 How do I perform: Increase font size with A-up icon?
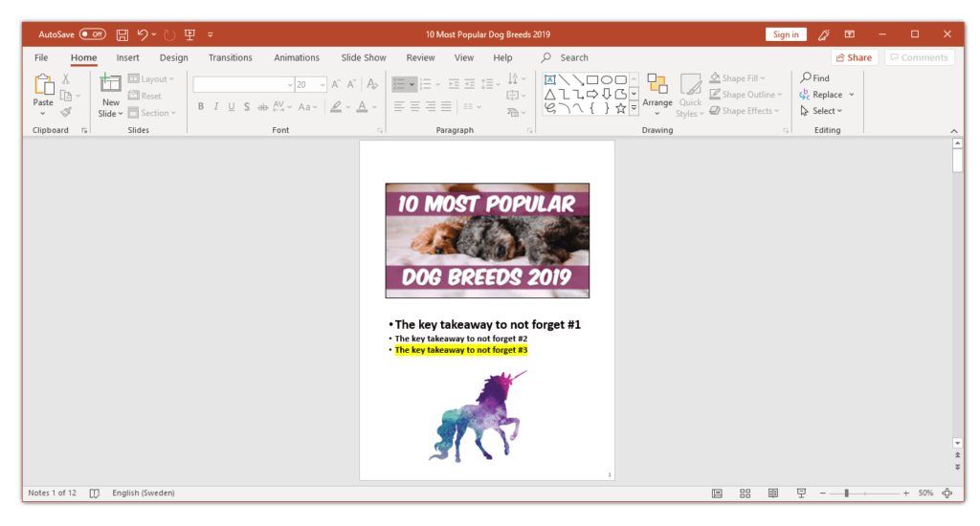pos(336,84)
